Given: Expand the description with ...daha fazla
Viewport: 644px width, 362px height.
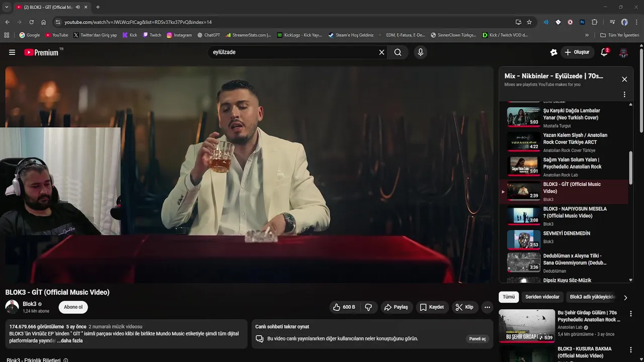Looking at the screenshot, I should coord(70,341).
